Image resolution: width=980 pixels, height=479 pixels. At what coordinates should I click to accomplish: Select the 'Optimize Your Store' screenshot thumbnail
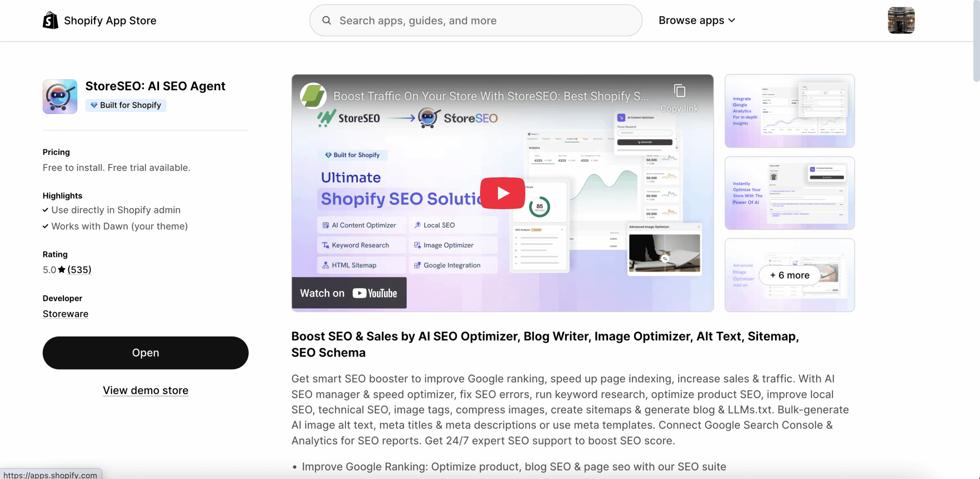click(789, 192)
